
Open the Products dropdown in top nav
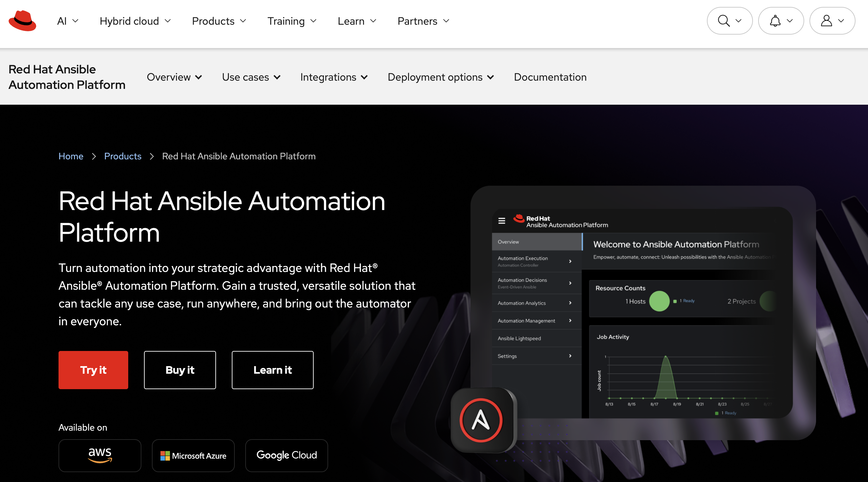click(x=219, y=21)
